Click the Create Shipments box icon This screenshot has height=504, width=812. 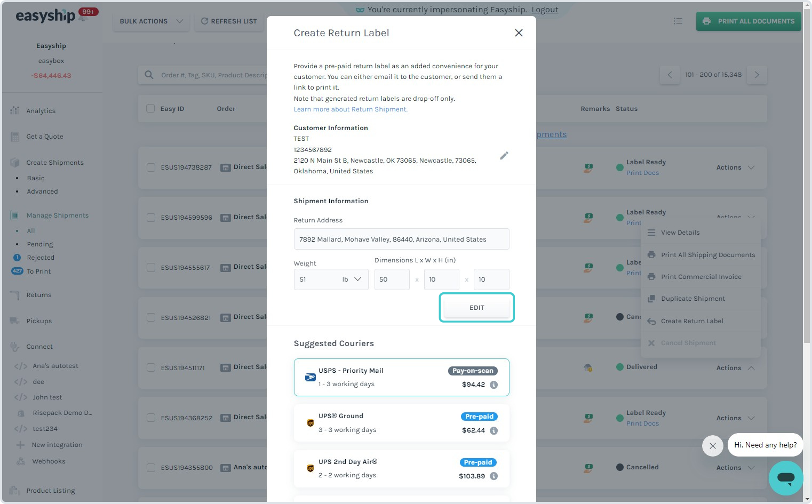pos(15,163)
